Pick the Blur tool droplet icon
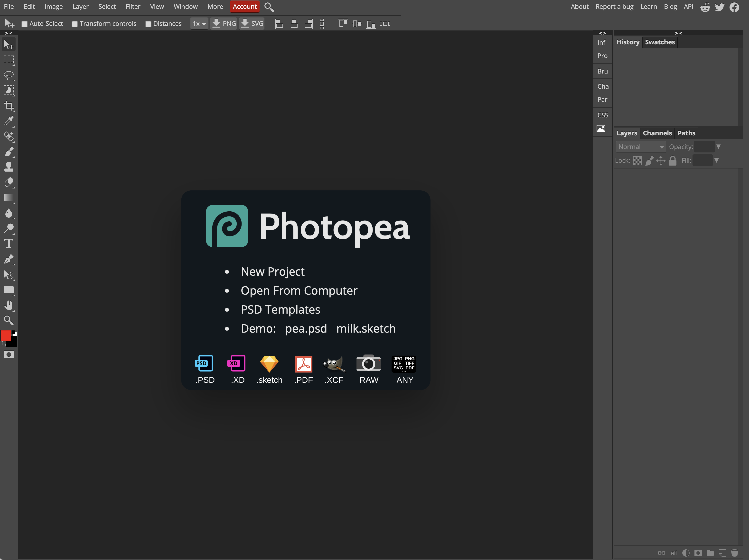The image size is (749, 560). click(x=9, y=213)
